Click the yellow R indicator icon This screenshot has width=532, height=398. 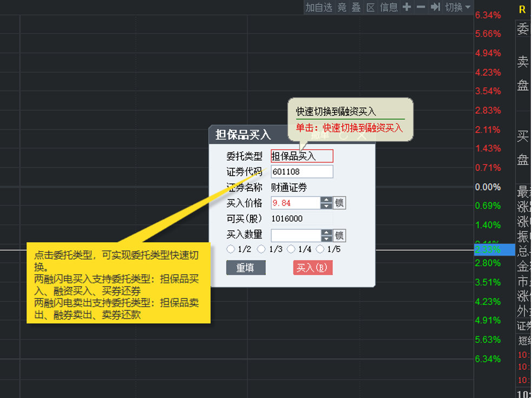(522, 10)
